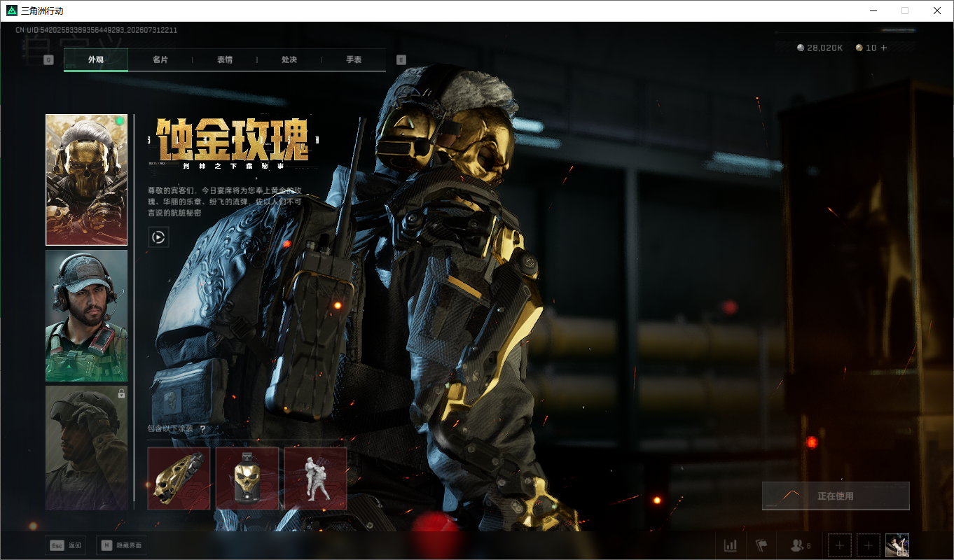Image resolution: width=954 pixels, height=560 pixels.
Task: Select the 表情 tab
Action: (225, 59)
